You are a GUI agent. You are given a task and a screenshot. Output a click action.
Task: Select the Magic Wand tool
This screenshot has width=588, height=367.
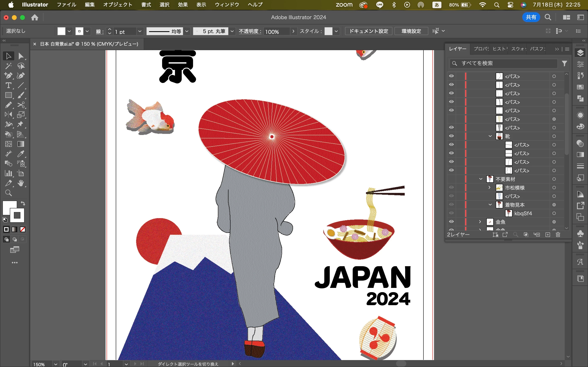pyautogui.click(x=8, y=66)
